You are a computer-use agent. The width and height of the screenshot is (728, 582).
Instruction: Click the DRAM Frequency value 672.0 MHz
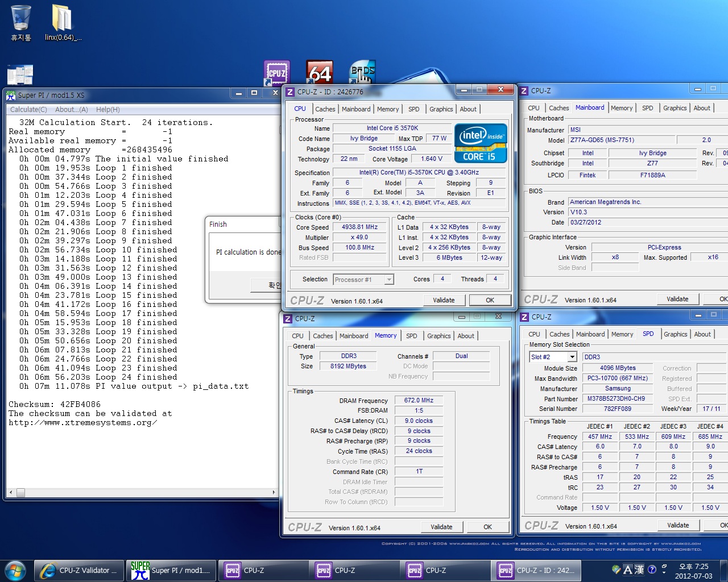[x=419, y=400]
